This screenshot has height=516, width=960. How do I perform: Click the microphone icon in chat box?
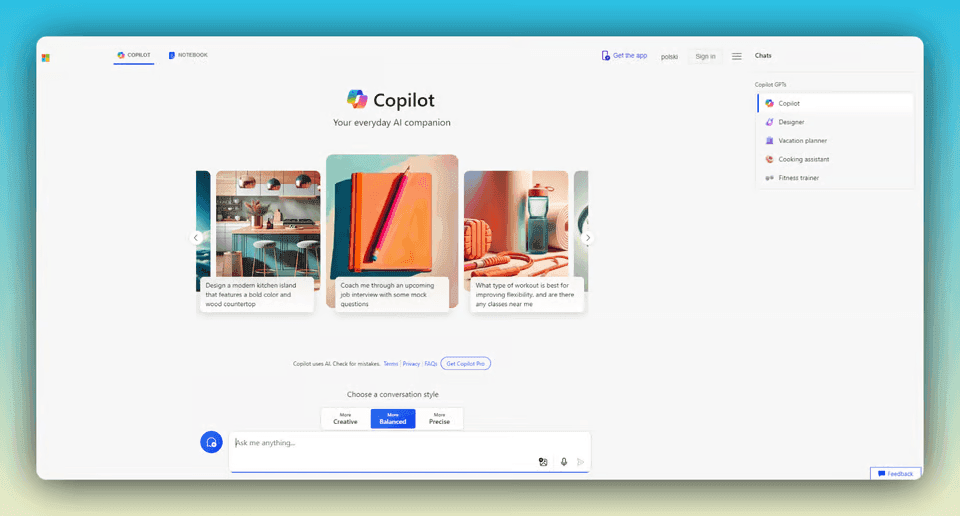[x=564, y=462]
